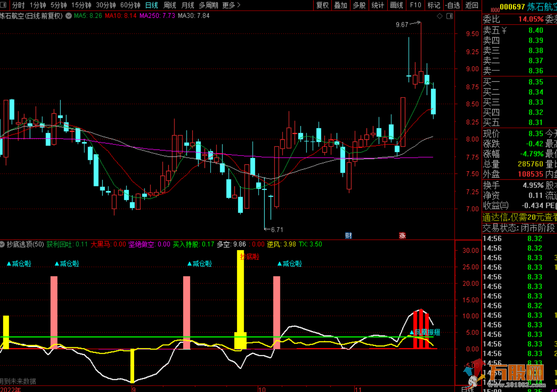Click the 总量 285760 value
Viewport: 557px width, 392px height.
pyautogui.click(x=531, y=164)
